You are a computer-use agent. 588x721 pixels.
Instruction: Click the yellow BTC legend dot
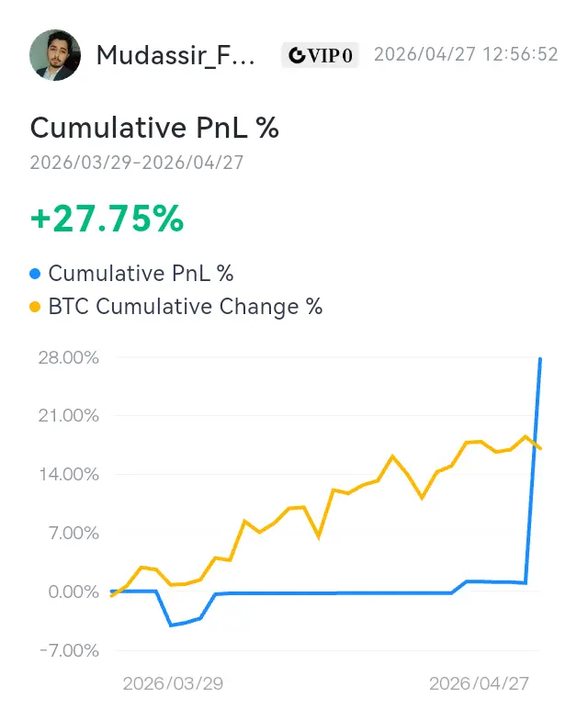pyautogui.click(x=36, y=308)
